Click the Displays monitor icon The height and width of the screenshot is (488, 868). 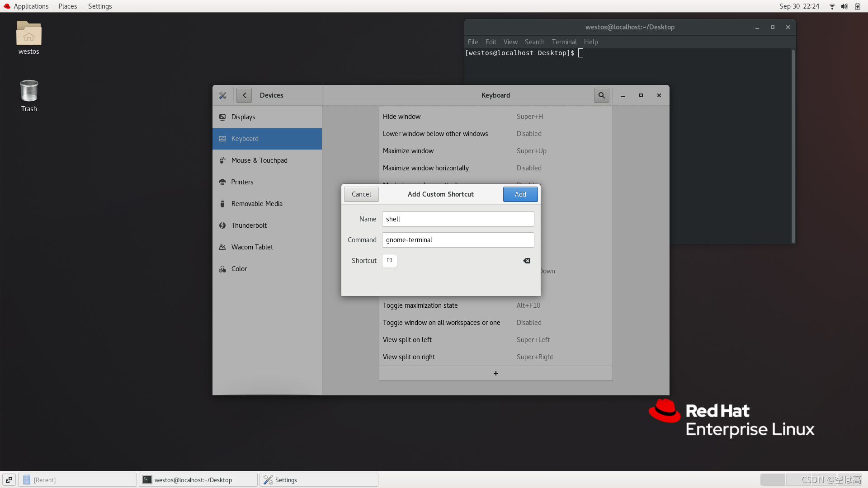tap(222, 117)
